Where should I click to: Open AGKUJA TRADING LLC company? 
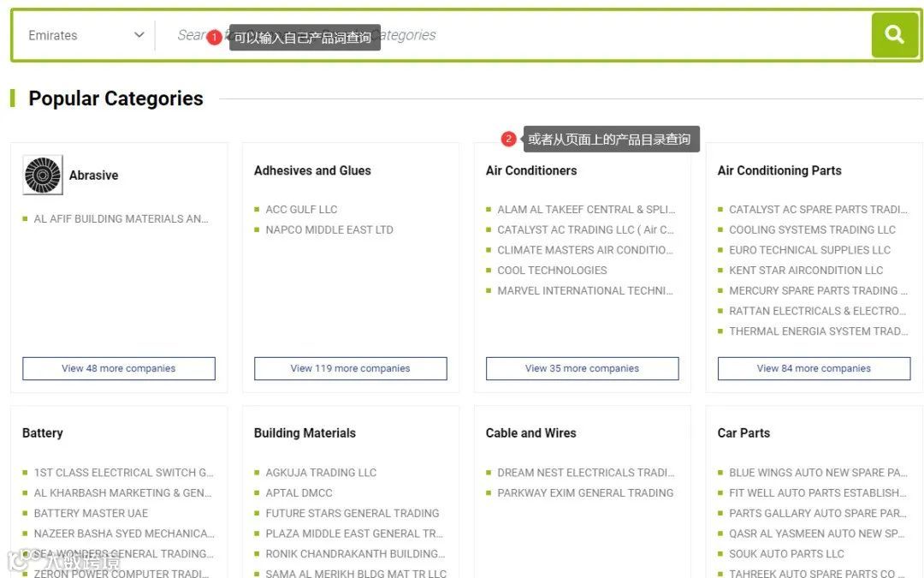point(321,473)
